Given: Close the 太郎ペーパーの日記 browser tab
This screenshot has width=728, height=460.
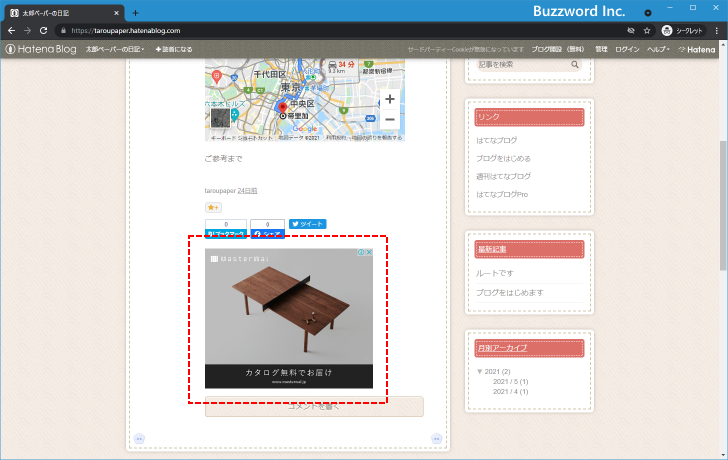Looking at the screenshot, I should (x=117, y=13).
